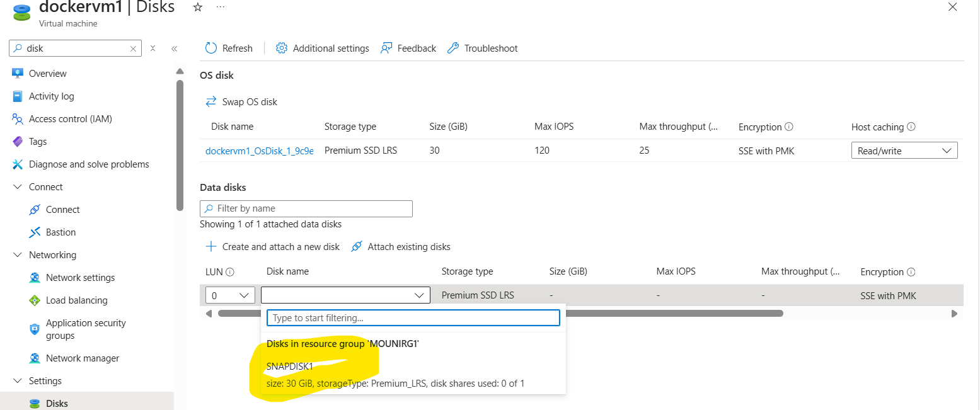Click Premium SSD LRS in OS disk row
Image resolution: width=980 pixels, height=410 pixels.
coord(361,151)
